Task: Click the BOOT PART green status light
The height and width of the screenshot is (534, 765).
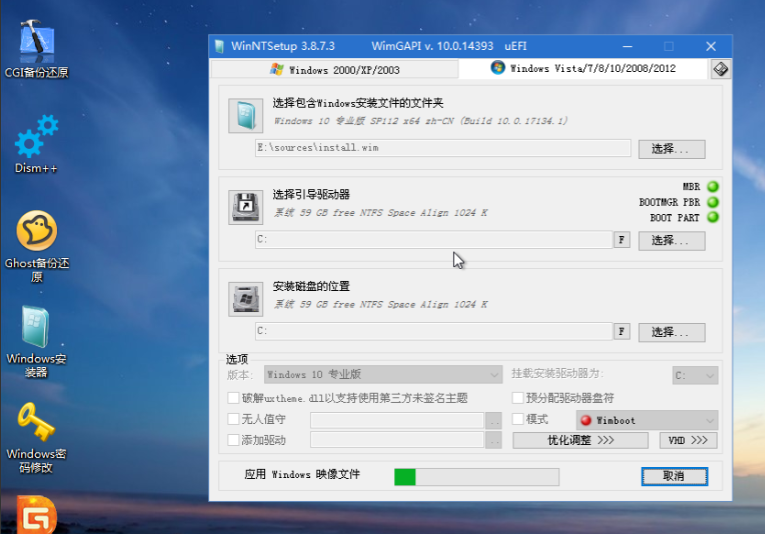Action: (713, 217)
